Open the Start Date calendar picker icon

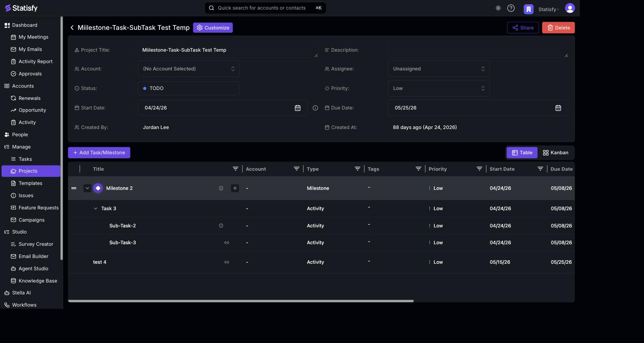click(x=297, y=108)
